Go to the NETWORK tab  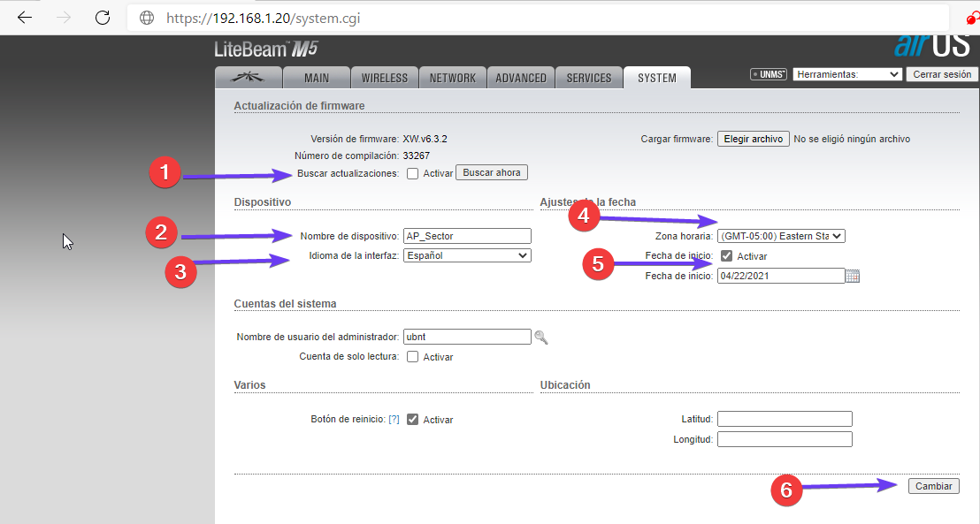pos(452,78)
